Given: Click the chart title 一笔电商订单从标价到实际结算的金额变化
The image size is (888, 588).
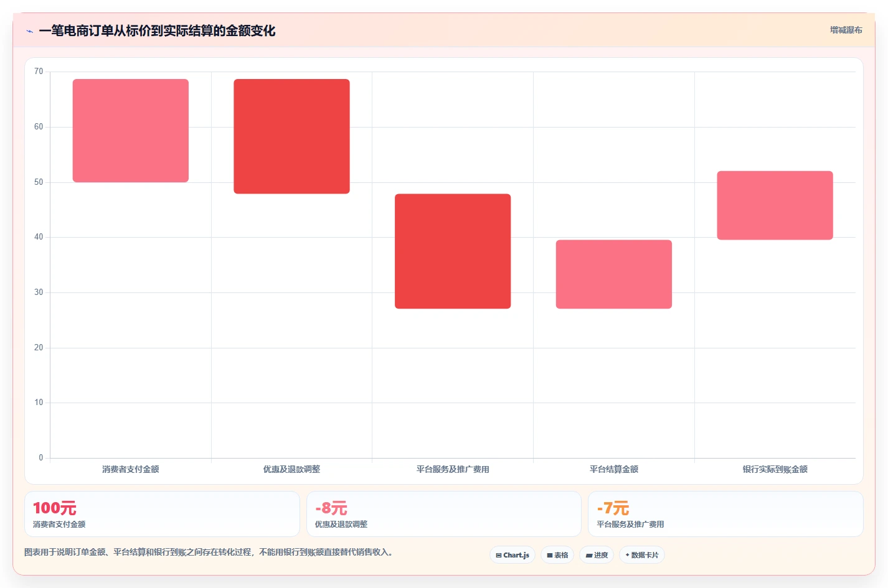Looking at the screenshot, I should point(157,30).
